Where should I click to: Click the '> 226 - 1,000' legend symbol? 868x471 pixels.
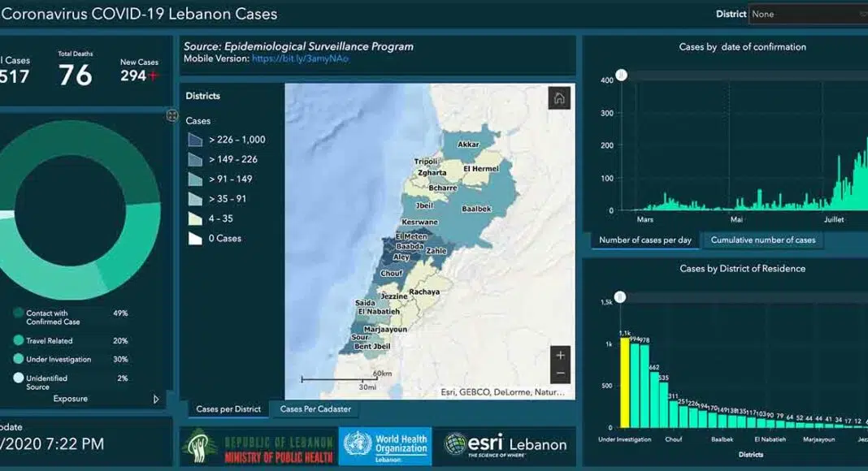coord(195,140)
